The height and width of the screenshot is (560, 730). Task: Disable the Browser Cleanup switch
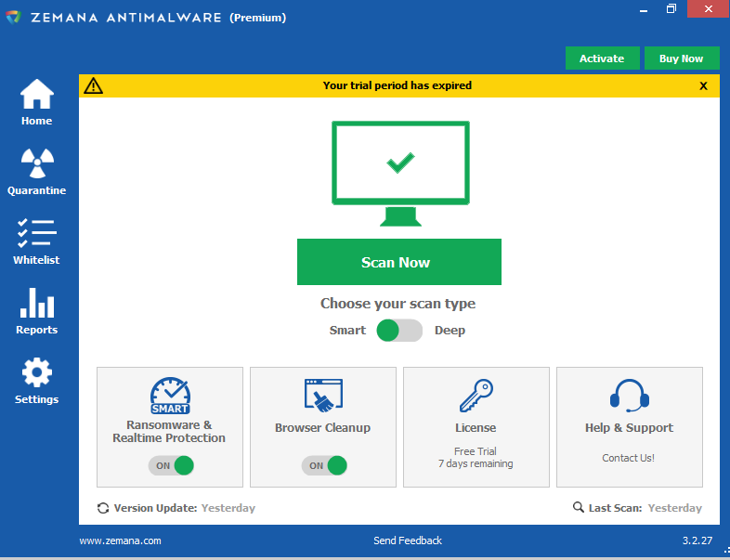click(x=324, y=465)
